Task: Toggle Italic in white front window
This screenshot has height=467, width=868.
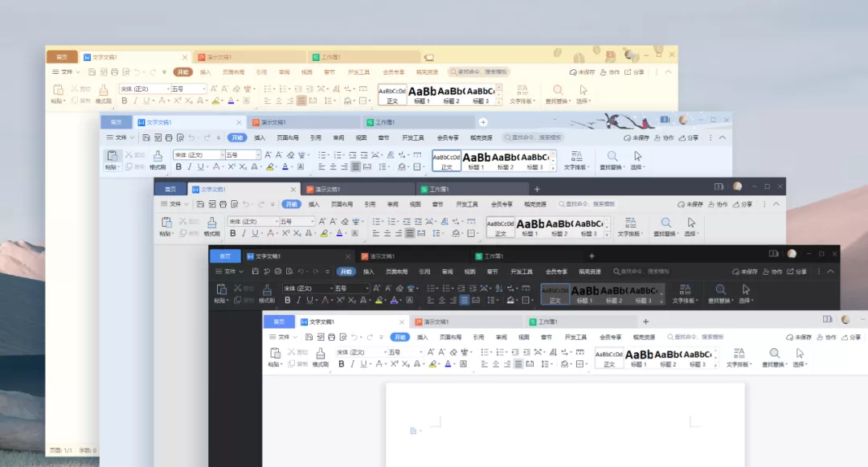Action: (352, 364)
